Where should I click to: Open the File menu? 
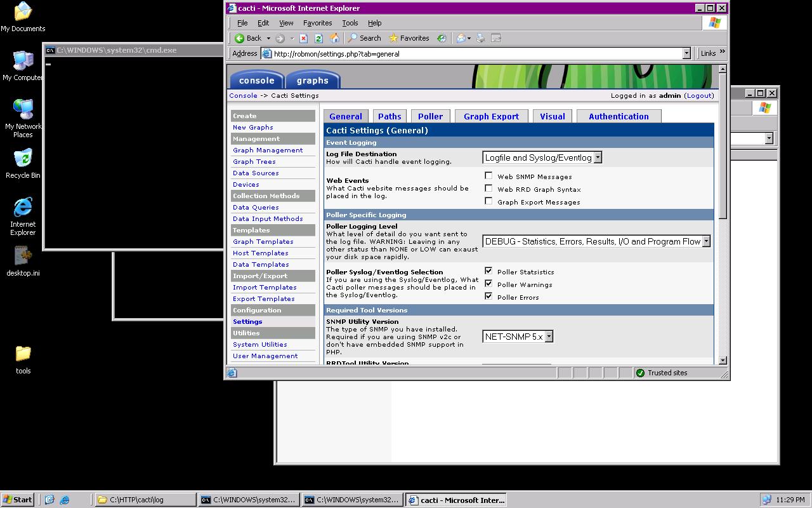[242, 23]
